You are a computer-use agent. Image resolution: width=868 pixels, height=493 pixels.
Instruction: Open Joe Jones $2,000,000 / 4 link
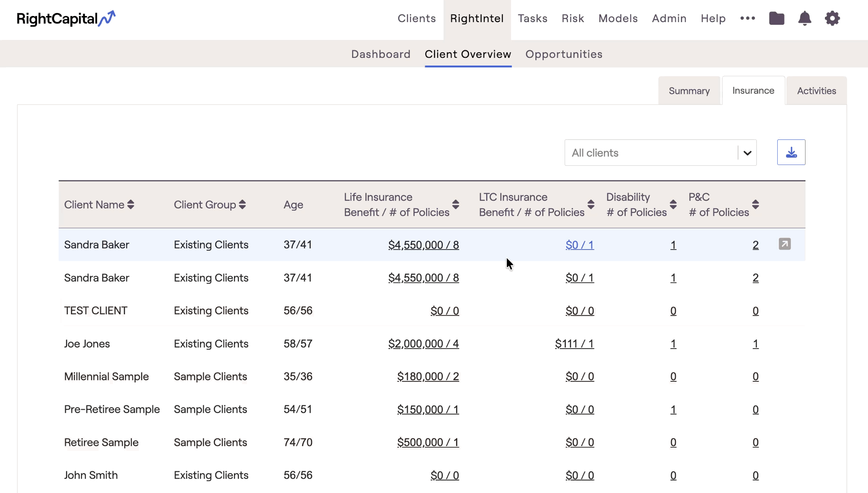click(423, 344)
